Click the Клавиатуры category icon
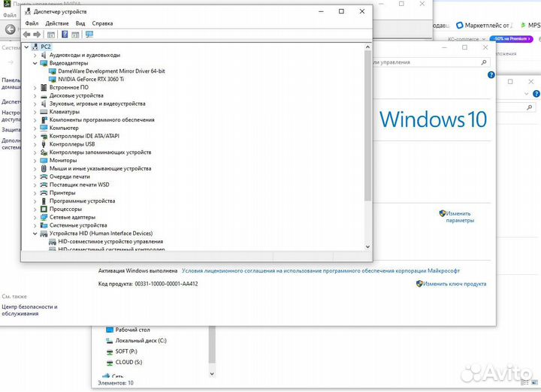This screenshot has height=392, width=541. pyautogui.click(x=44, y=111)
